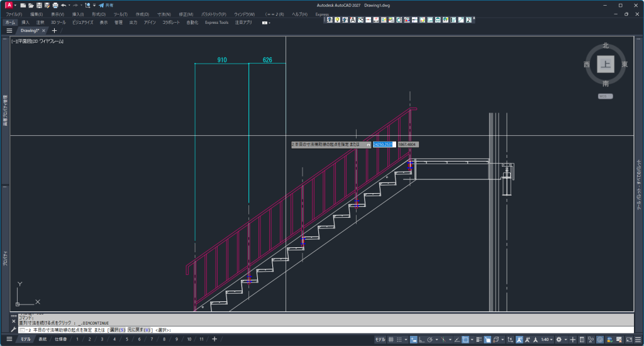The width and height of the screenshot is (644, 346).
Task: Click the highlighted dynamic input coordinate field
Action: [x=383, y=144]
